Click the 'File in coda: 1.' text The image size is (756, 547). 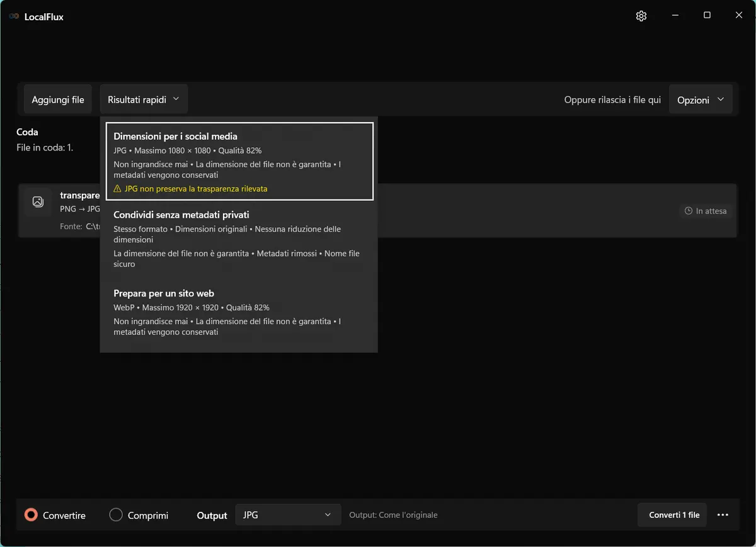(45, 148)
